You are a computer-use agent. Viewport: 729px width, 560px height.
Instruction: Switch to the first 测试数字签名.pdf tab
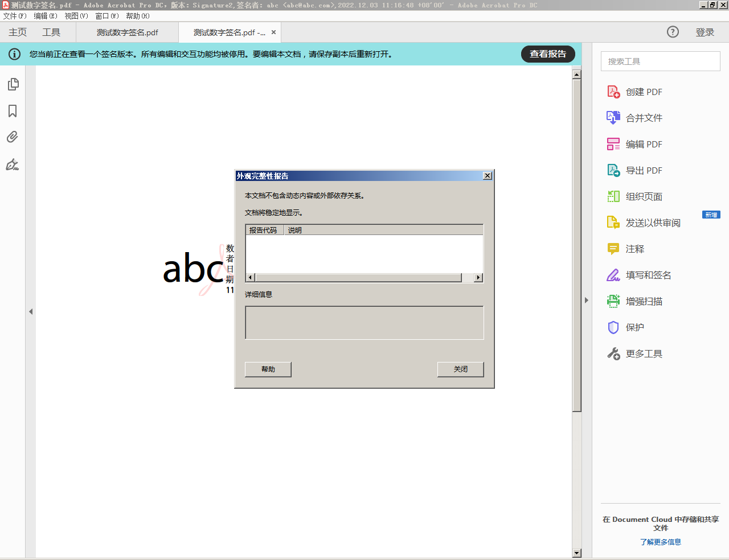(x=128, y=32)
